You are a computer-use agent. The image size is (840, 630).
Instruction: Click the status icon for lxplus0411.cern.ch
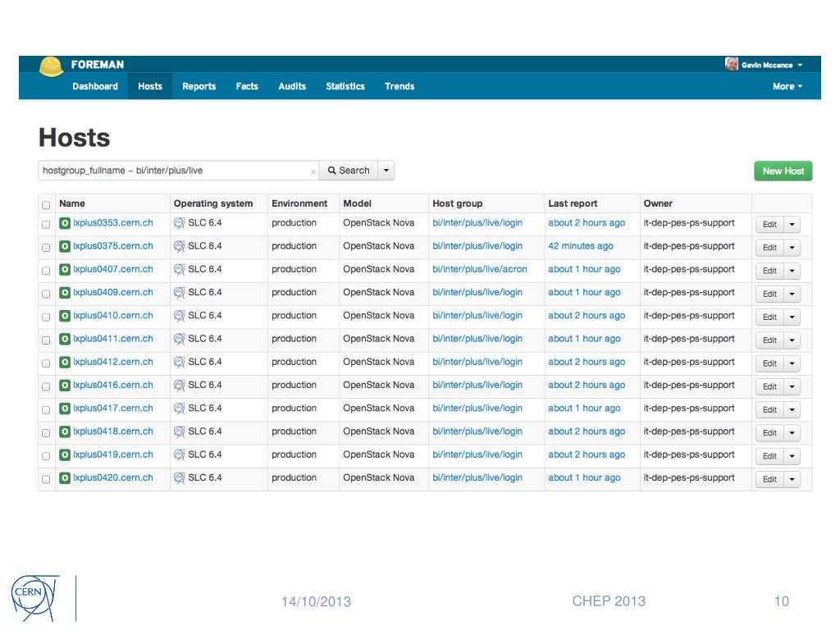65,339
